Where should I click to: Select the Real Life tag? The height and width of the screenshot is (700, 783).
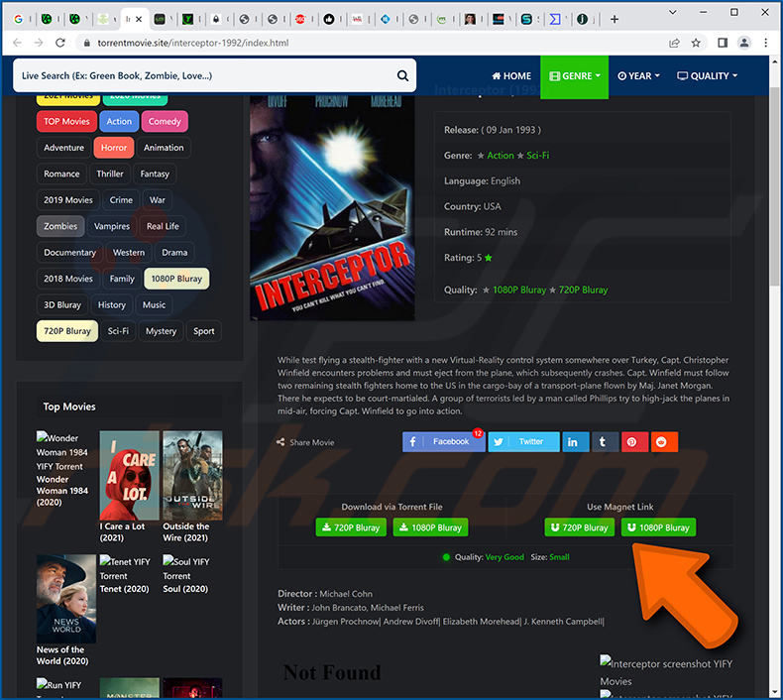tap(163, 226)
